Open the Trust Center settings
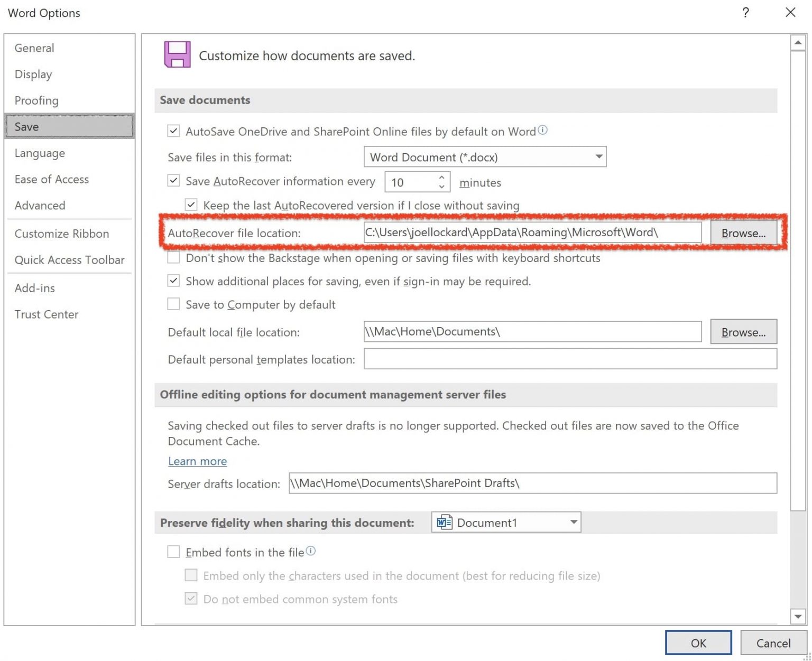The image size is (812, 661). coord(47,314)
